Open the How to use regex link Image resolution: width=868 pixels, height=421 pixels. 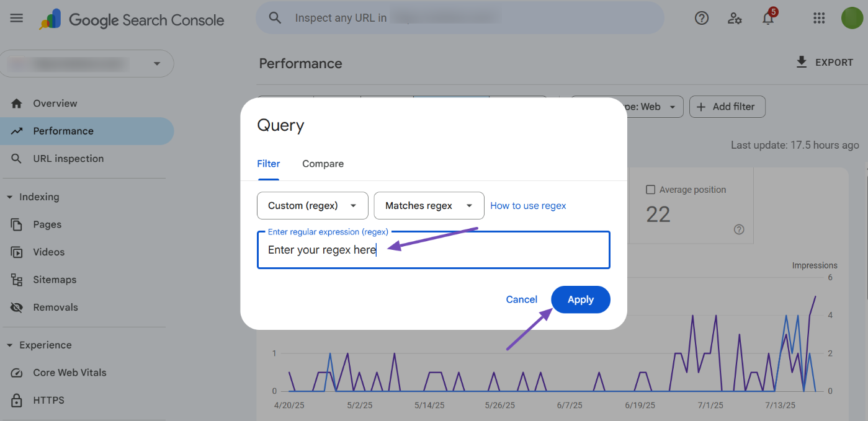[528, 205]
